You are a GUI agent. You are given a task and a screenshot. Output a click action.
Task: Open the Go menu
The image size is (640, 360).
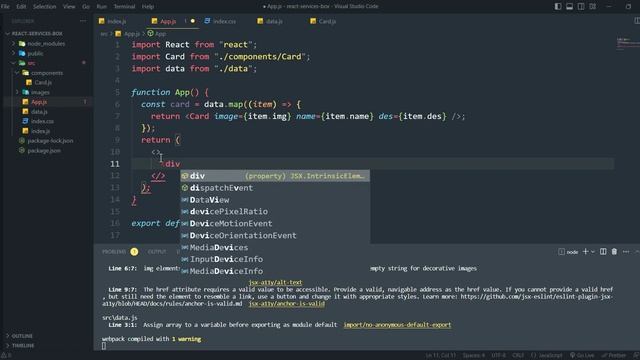point(86,7)
